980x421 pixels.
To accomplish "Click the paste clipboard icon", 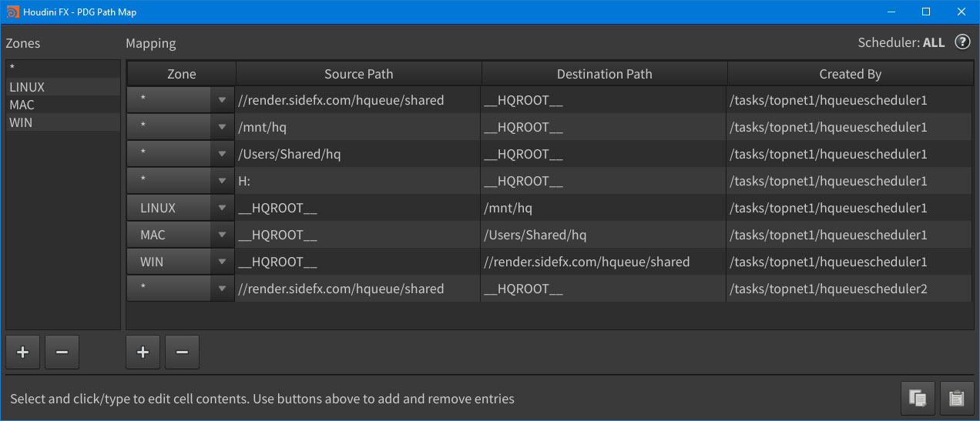I will 957,398.
